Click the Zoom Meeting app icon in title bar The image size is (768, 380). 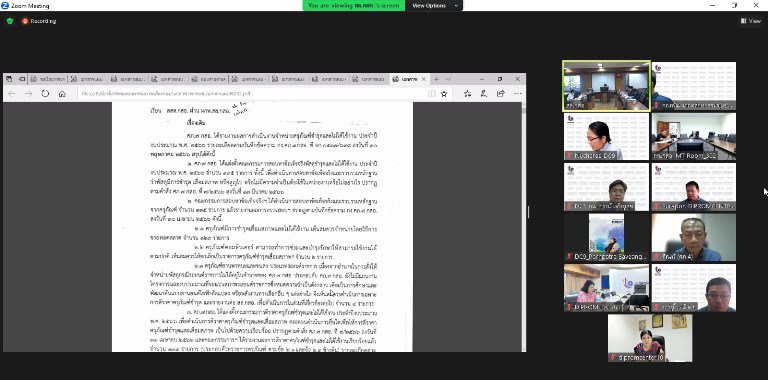click(x=5, y=5)
